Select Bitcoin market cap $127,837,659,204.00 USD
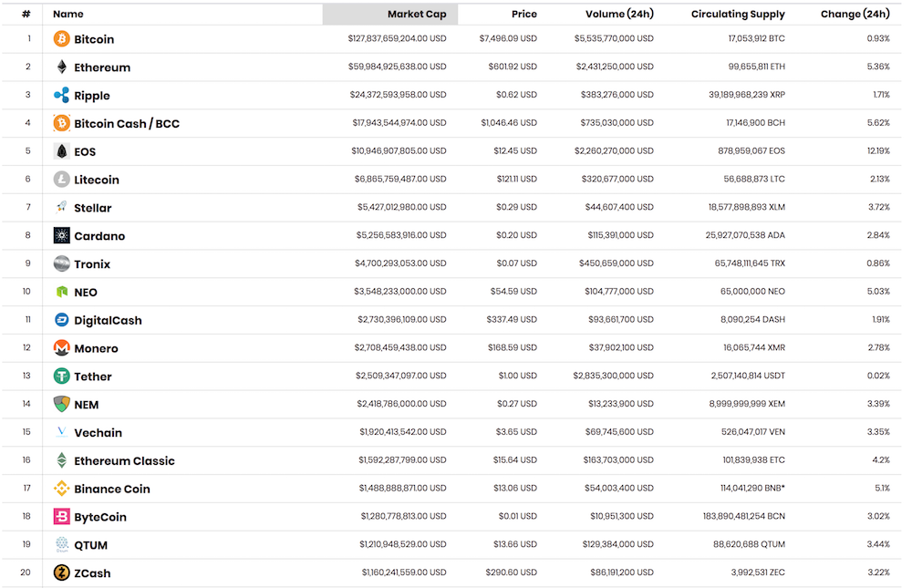 pos(398,38)
